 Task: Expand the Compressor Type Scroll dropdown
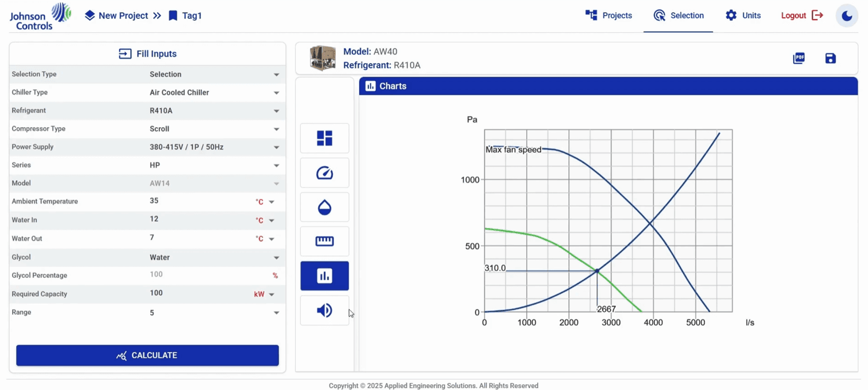click(x=213, y=129)
